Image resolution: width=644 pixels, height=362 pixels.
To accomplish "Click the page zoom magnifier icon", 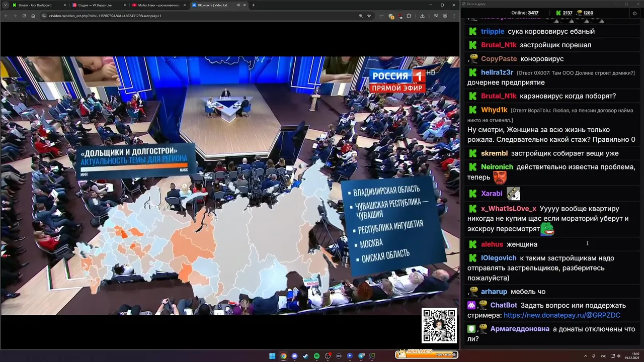I will click(361, 16).
